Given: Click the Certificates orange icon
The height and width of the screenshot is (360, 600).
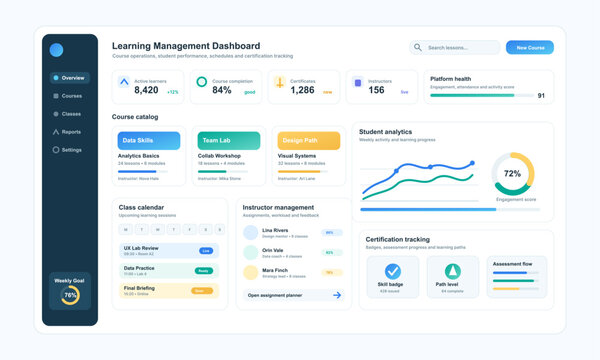Looking at the screenshot, I should click(280, 82).
